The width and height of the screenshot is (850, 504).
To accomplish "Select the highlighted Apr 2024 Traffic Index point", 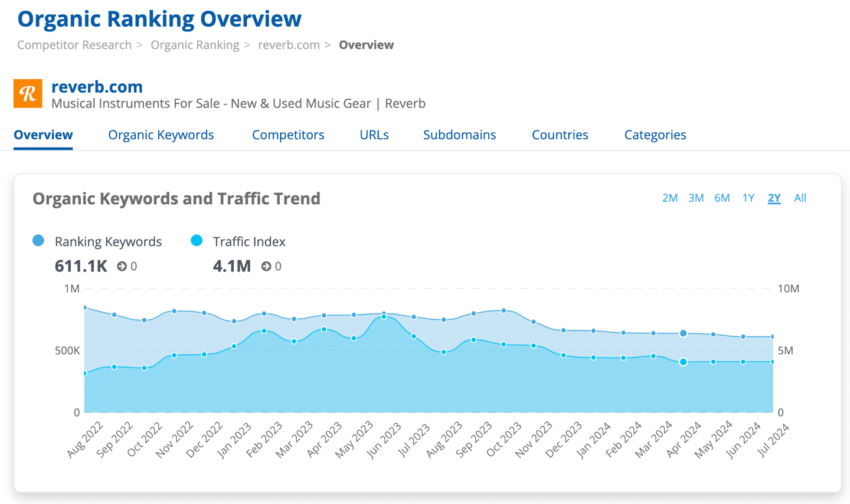I will click(x=683, y=362).
